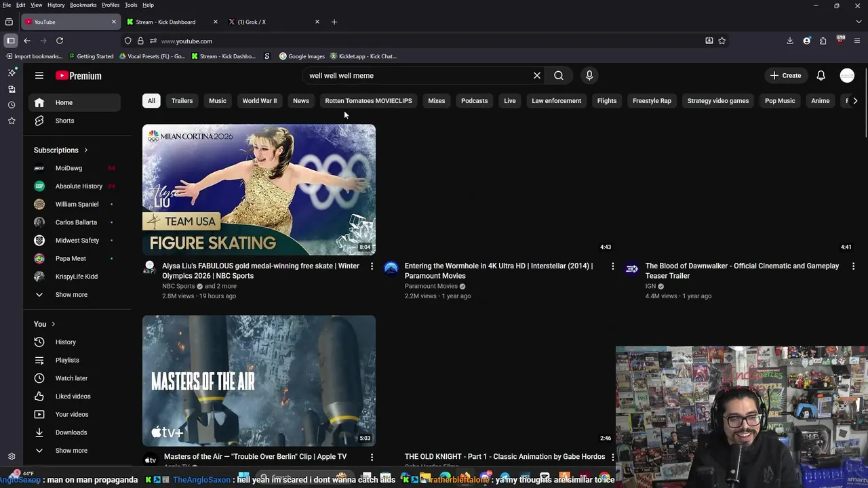
Task: Clear the YouTube search box text
Action: [x=537, y=76]
